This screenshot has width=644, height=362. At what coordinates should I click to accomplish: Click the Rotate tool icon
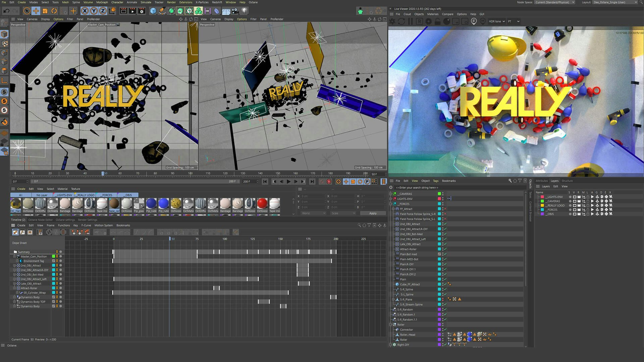coord(54,11)
